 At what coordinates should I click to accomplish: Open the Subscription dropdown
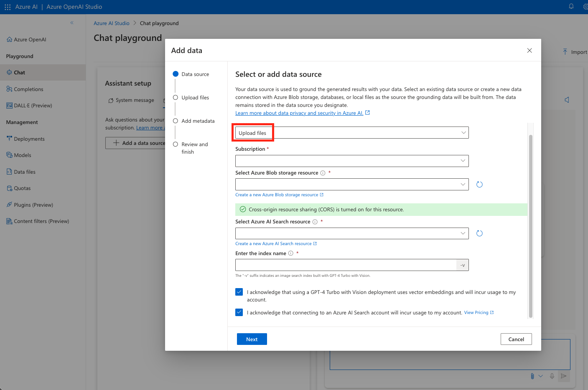[x=352, y=161]
